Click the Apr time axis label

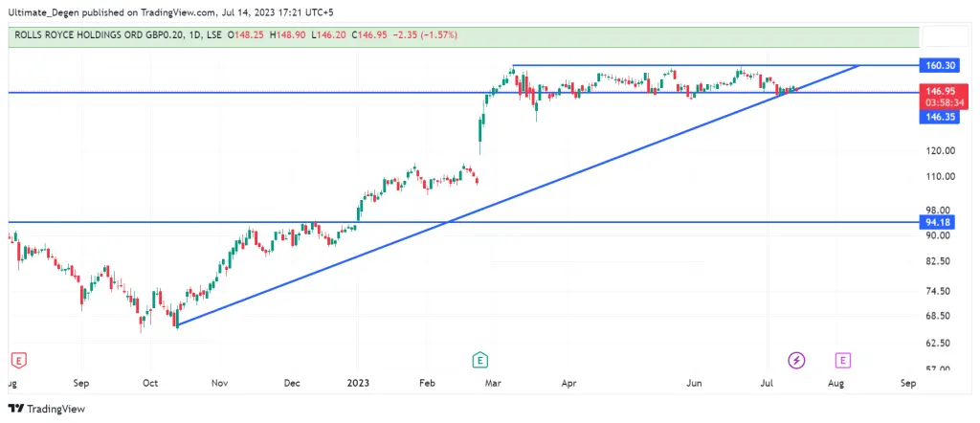(x=568, y=383)
